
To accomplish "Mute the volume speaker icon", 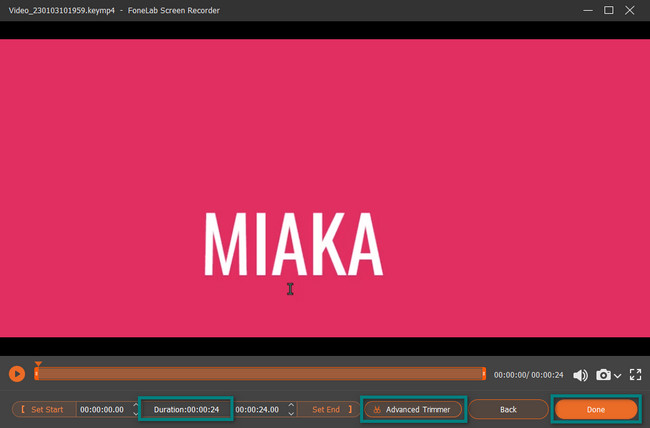I will tap(580, 375).
